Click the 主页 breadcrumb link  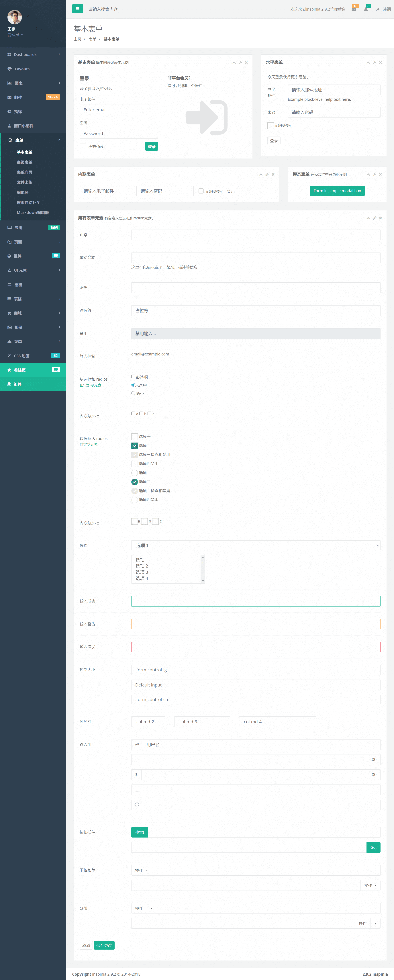[x=78, y=39]
